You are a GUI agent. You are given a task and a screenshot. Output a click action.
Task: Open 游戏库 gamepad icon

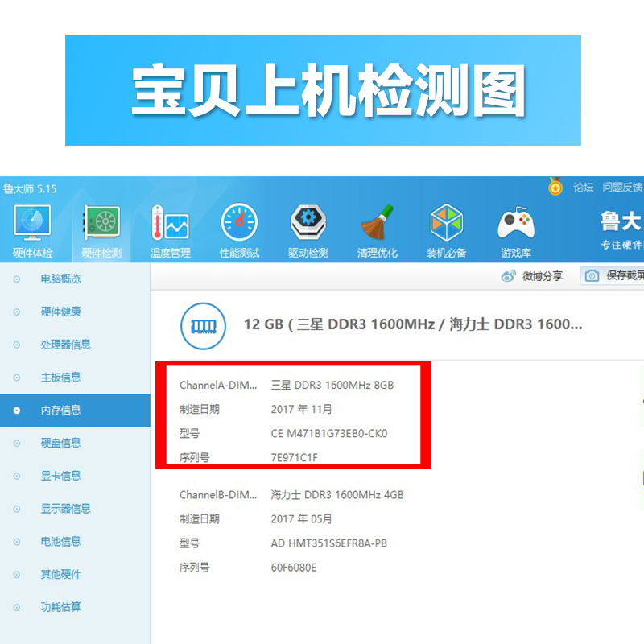coord(516,223)
